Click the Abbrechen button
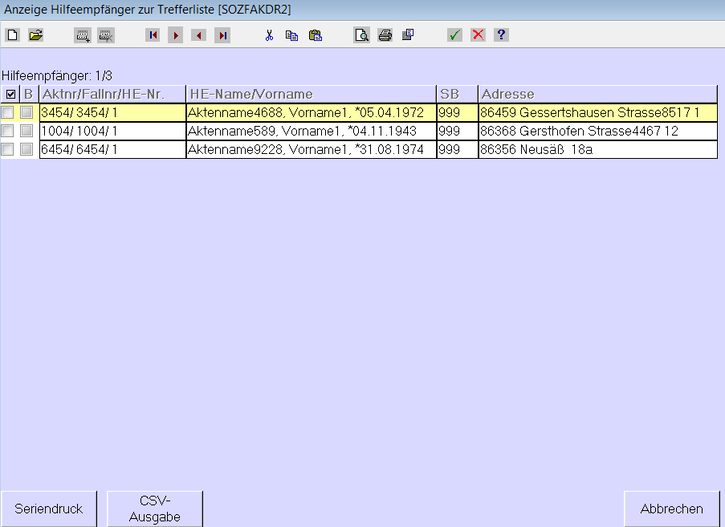 click(671, 509)
